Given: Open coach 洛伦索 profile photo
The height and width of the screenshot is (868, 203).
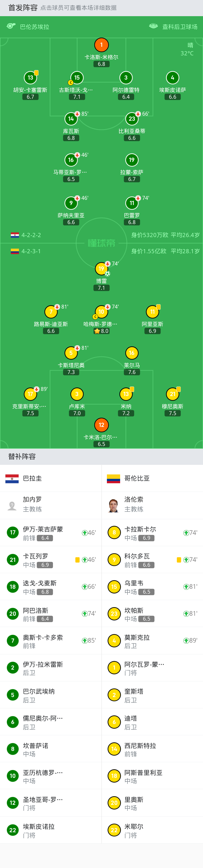Looking at the screenshot, I should click(x=114, y=505).
